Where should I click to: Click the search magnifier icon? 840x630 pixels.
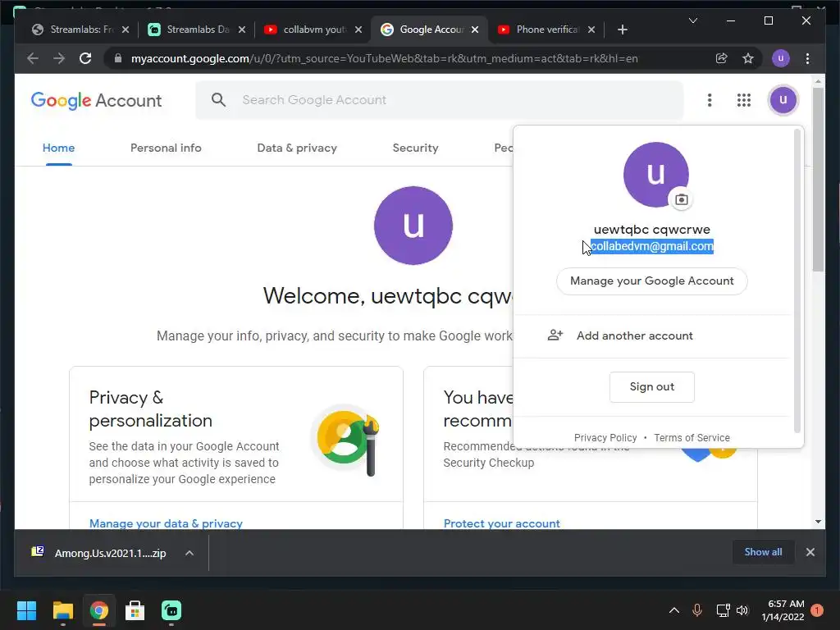[x=218, y=99]
